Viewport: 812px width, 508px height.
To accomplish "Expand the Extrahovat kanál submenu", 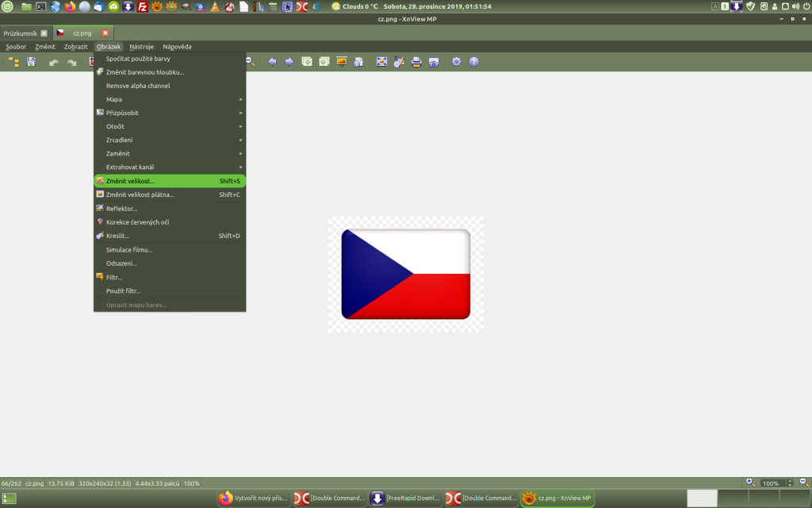I will click(170, 167).
